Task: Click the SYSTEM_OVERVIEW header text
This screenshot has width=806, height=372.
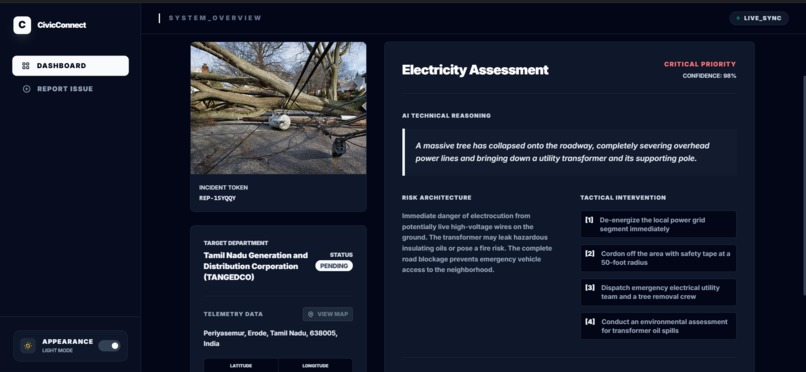Action: pyautogui.click(x=215, y=18)
